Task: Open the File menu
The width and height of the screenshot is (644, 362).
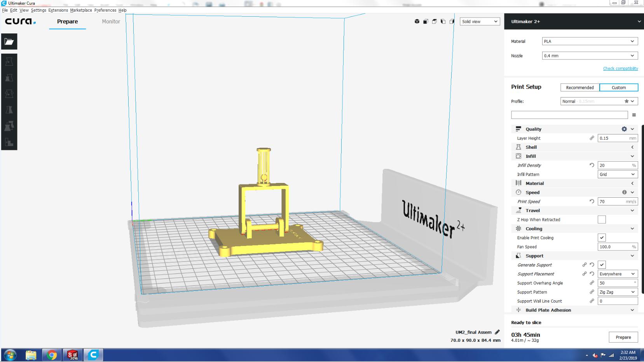Action: (5, 10)
